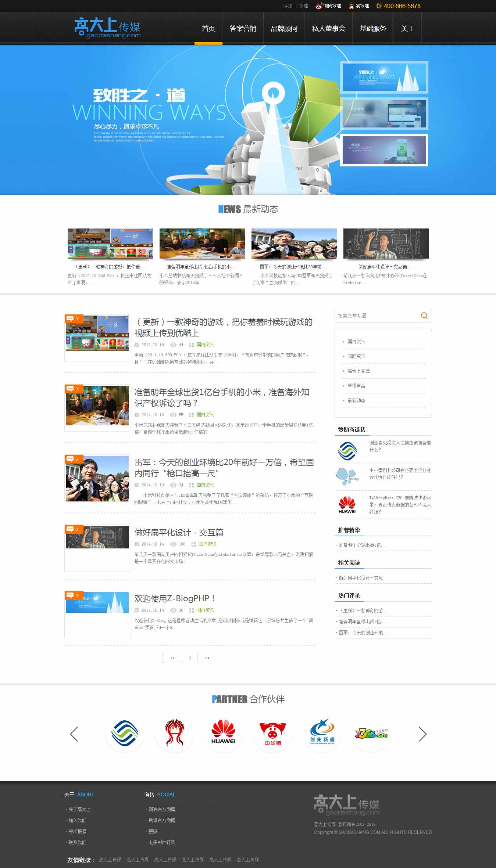Click China Mobile sponsor logo in sidebar
Viewport: 496px width, 868px height.
pyautogui.click(x=347, y=451)
